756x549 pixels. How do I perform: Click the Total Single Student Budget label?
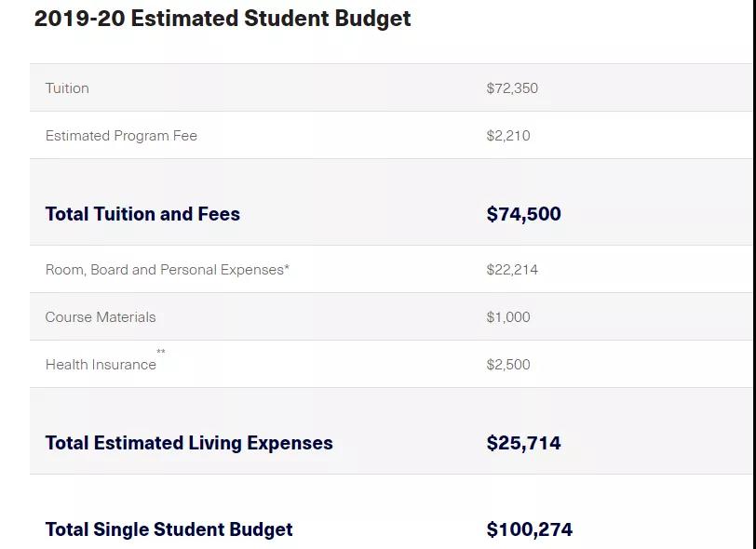pyautogui.click(x=169, y=529)
